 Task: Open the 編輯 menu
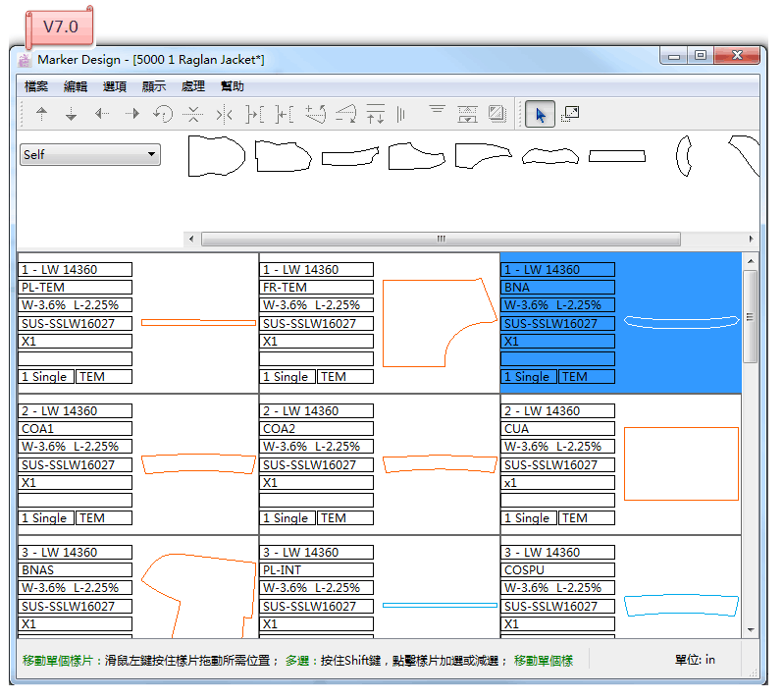click(76, 86)
